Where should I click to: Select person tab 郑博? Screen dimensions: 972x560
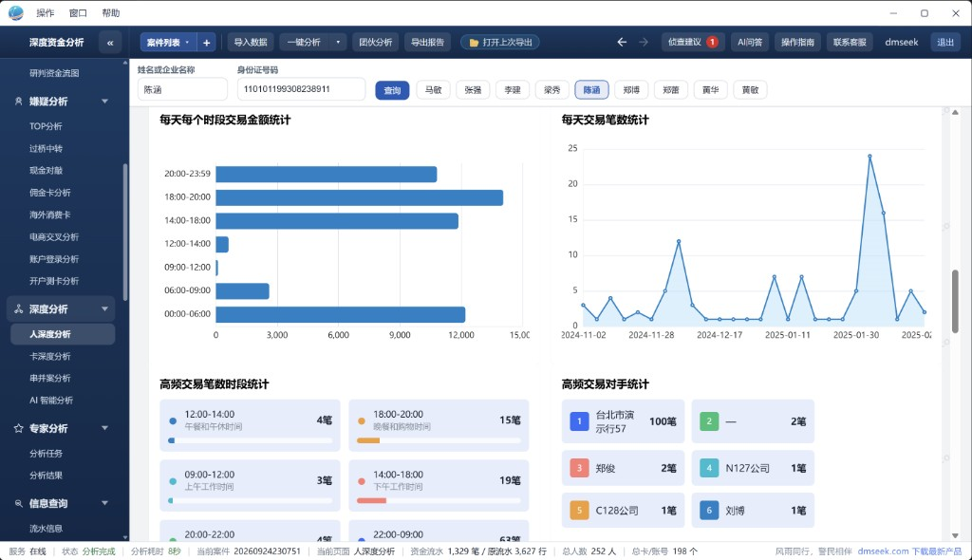(x=631, y=90)
